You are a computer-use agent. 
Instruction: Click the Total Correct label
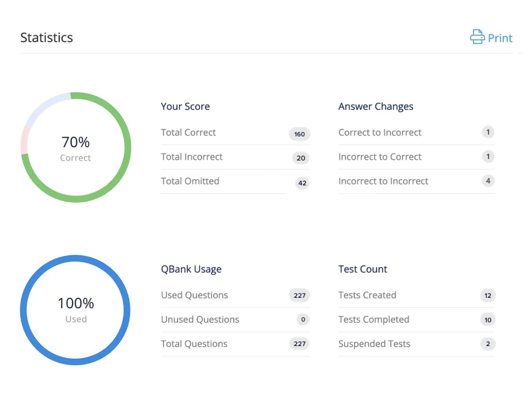[x=188, y=133]
